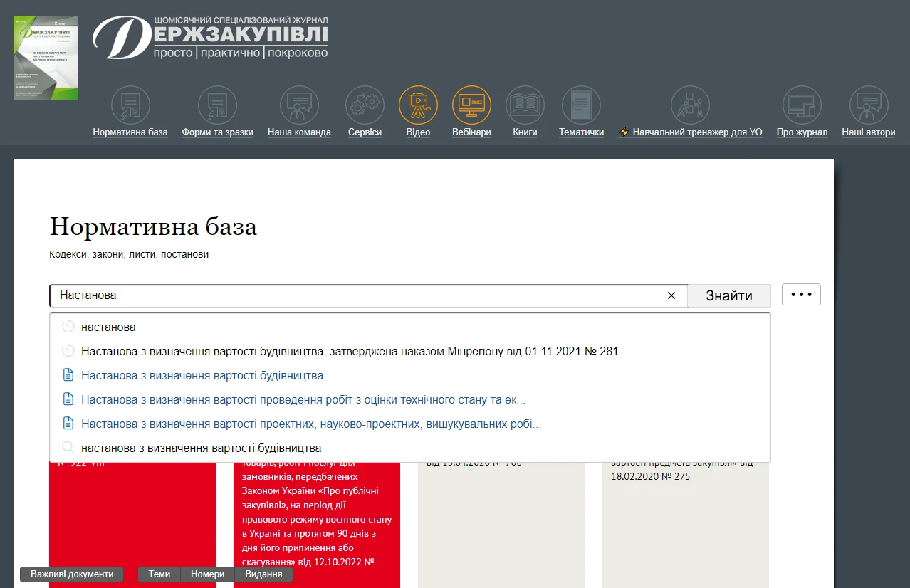The image size is (910, 588).
Task: Open the three-dot options menu beside Знайти
Action: (x=801, y=294)
